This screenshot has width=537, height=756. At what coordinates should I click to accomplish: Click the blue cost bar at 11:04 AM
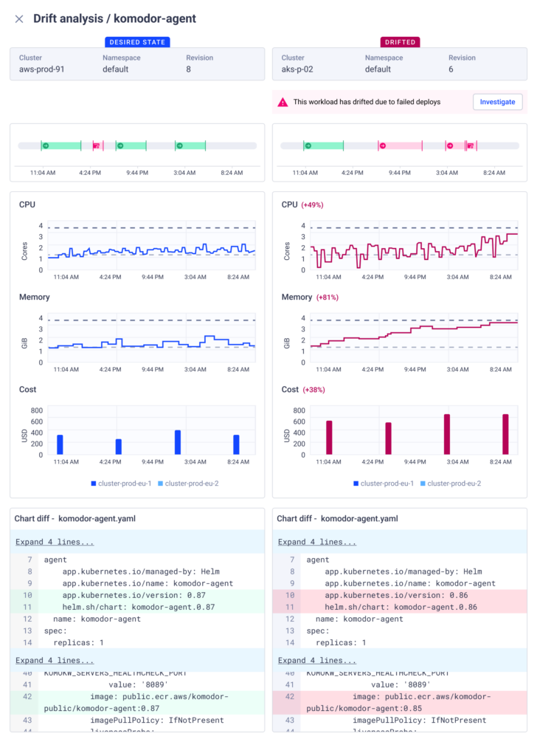click(x=60, y=444)
